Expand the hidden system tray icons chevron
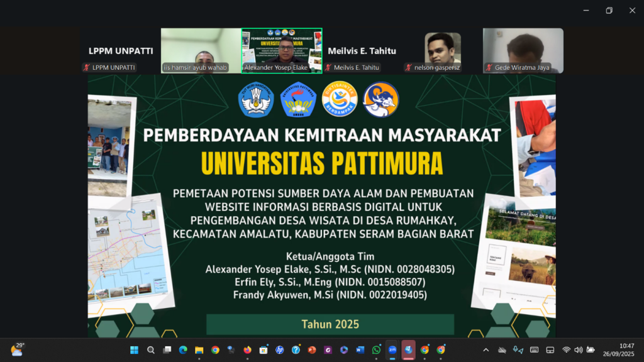The width and height of the screenshot is (644, 362). pos(486,350)
